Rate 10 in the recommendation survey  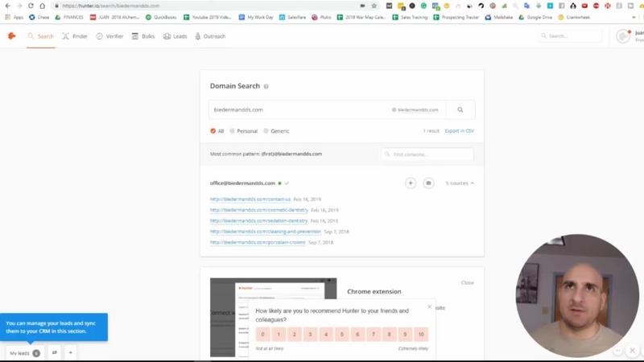(421, 334)
